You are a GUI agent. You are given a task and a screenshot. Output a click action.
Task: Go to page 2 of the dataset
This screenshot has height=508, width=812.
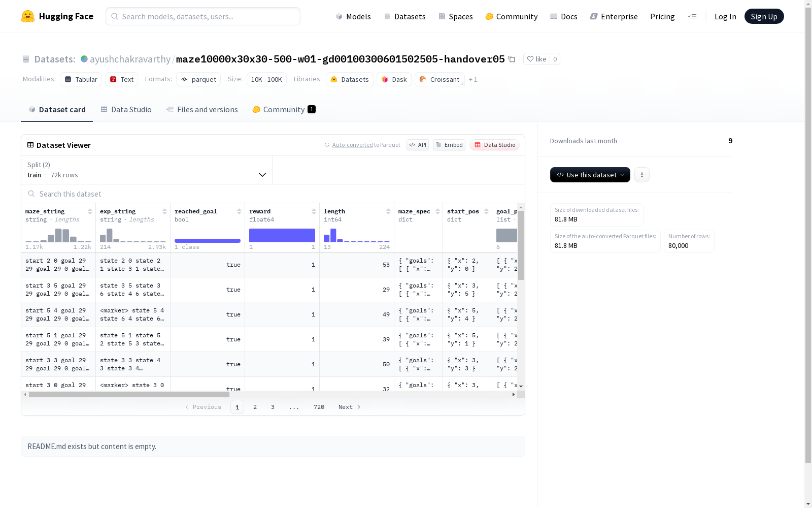tap(255, 407)
